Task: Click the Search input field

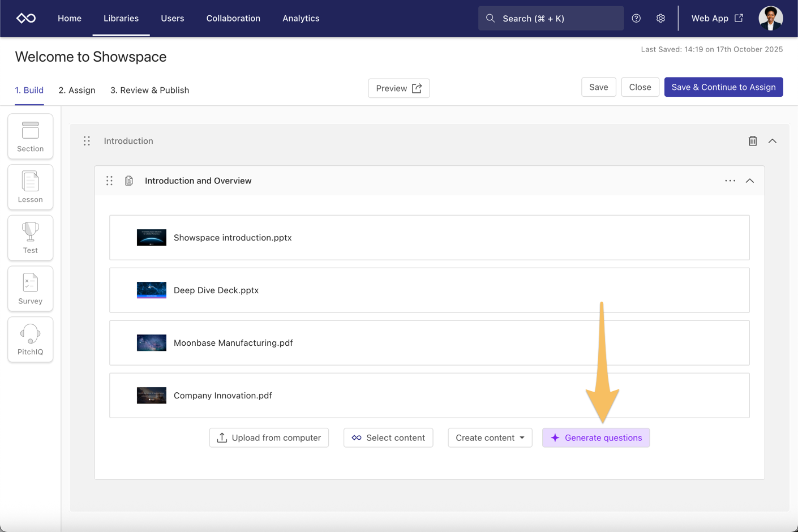Action: (x=551, y=18)
